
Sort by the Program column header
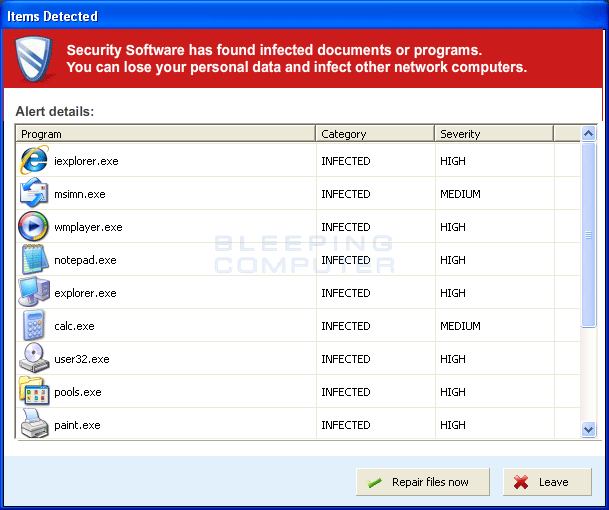click(x=165, y=134)
